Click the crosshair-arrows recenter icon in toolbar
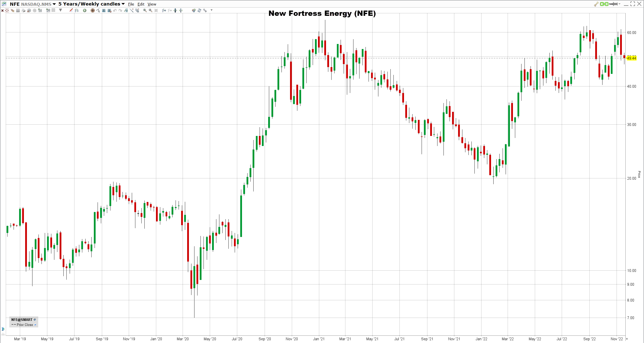This screenshot has width=644, height=343. coord(7,10)
